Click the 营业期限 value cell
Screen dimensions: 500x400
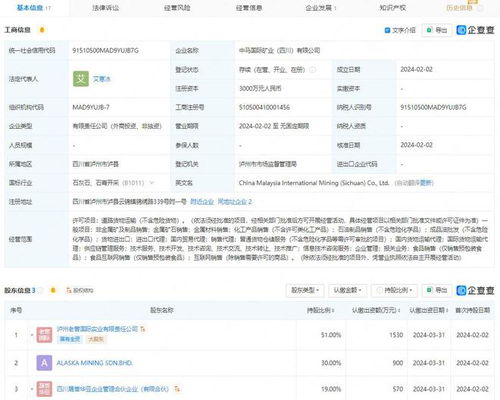tap(274, 126)
